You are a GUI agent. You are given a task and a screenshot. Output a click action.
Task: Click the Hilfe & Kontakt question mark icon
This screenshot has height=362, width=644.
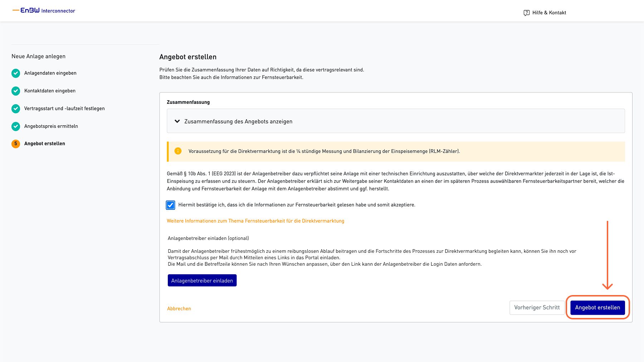(x=526, y=13)
